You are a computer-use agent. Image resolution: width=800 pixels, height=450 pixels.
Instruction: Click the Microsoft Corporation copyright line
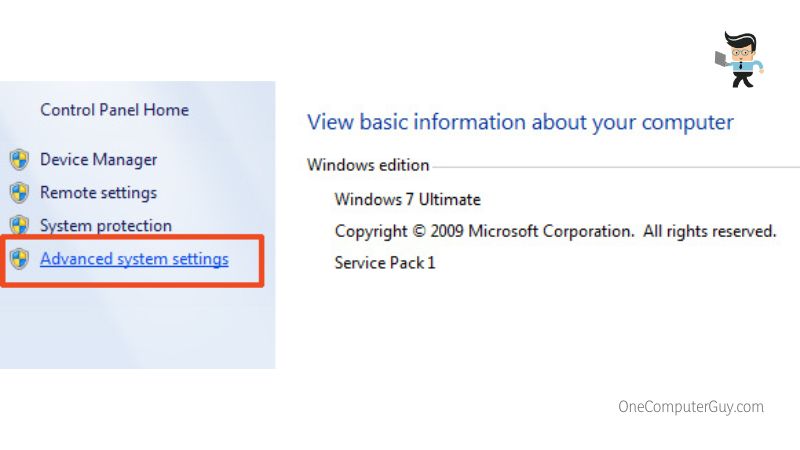coord(555,232)
